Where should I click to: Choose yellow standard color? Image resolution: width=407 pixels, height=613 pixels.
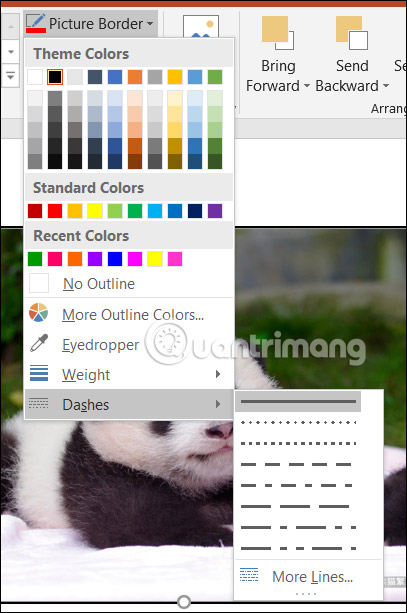pos(95,211)
